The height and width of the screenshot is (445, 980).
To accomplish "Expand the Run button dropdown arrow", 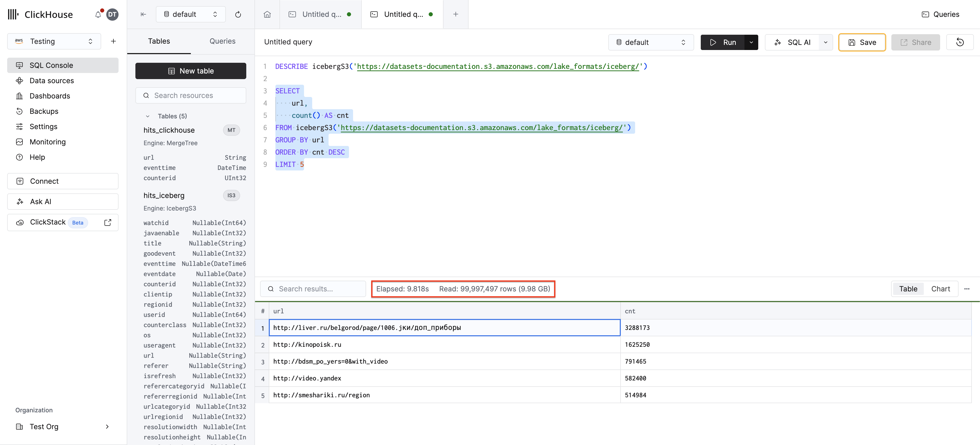I will pos(751,42).
